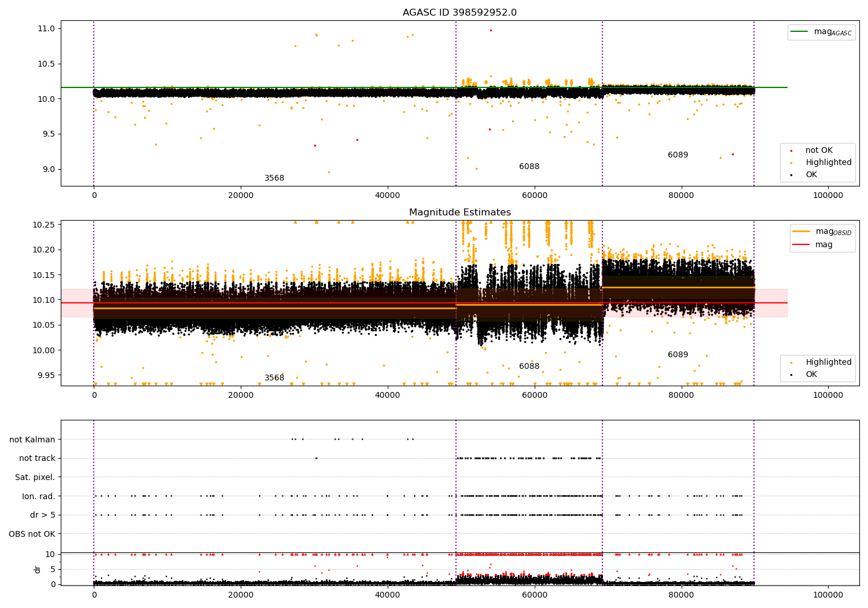This screenshot has height=608, width=868.
Task: Click the 6088 obsid label in top plot
Action: pyautogui.click(x=529, y=167)
